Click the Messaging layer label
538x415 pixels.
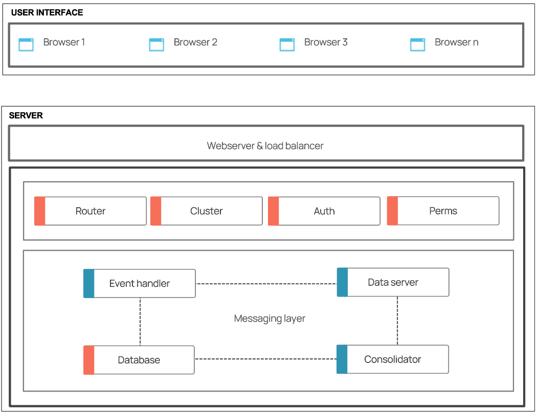pos(270,318)
